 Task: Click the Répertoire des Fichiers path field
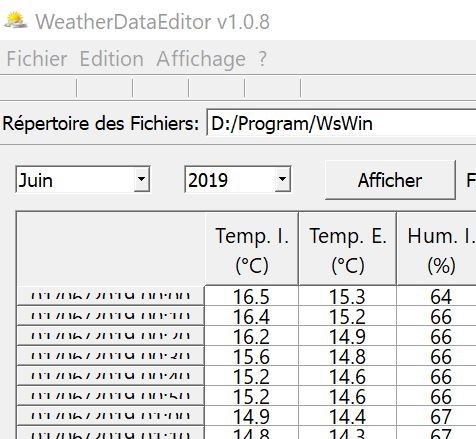pos(341,123)
